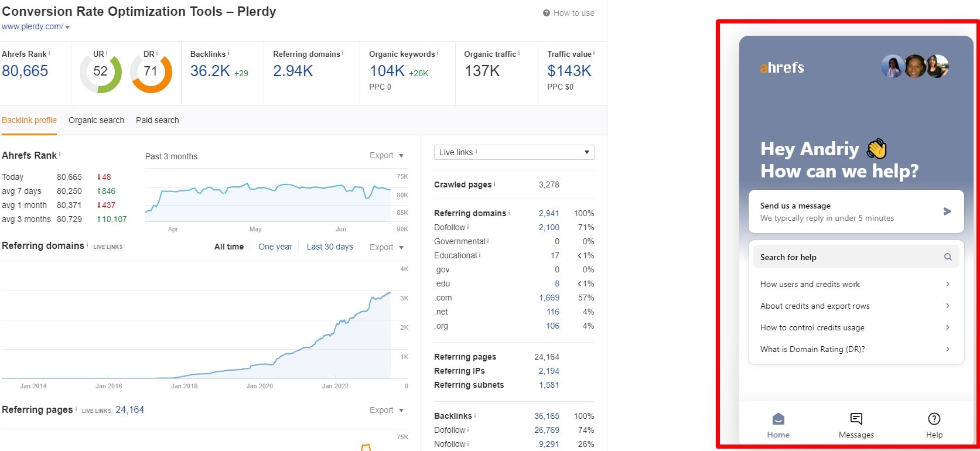Open How to control credits usage article
The height and width of the screenshot is (451, 980).
(x=856, y=327)
